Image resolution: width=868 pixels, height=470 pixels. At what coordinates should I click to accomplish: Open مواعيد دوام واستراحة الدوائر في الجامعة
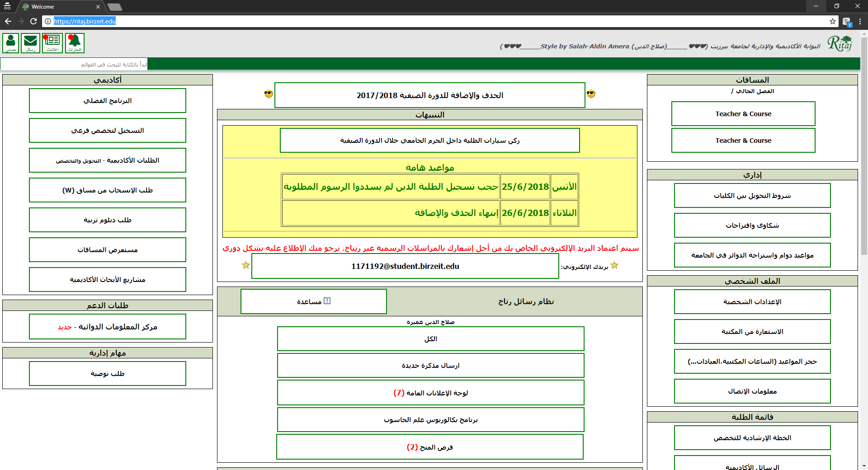pos(752,255)
